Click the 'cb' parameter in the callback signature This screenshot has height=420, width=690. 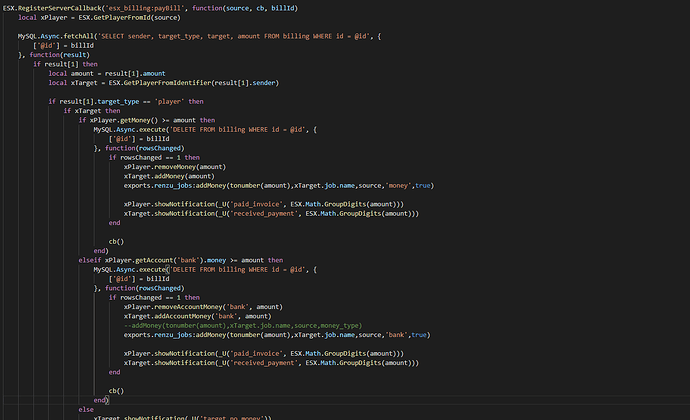click(260, 8)
